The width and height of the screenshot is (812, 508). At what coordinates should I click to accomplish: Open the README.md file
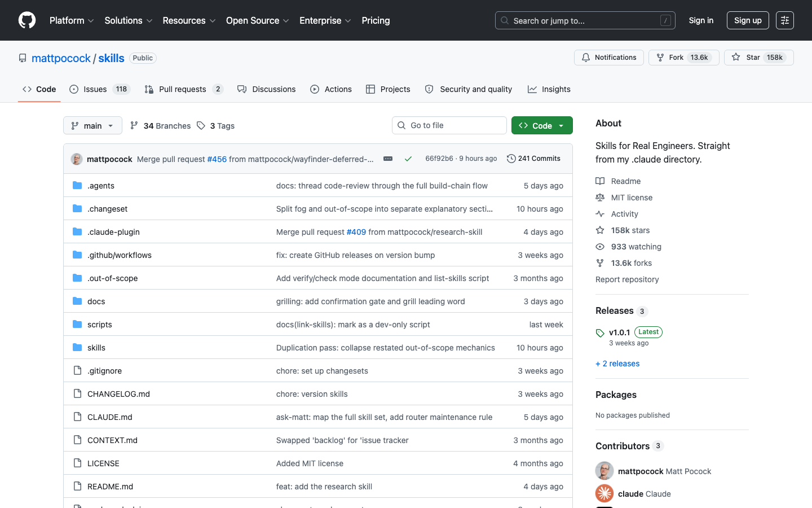(x=111, y=487)
